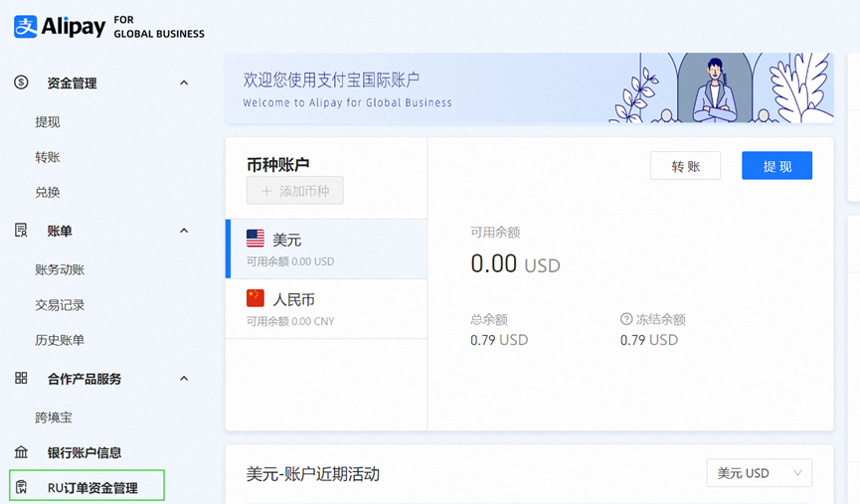Click the 添加币种 button
The width and height of the screenshot is (860, 504).
coord(295,190)
